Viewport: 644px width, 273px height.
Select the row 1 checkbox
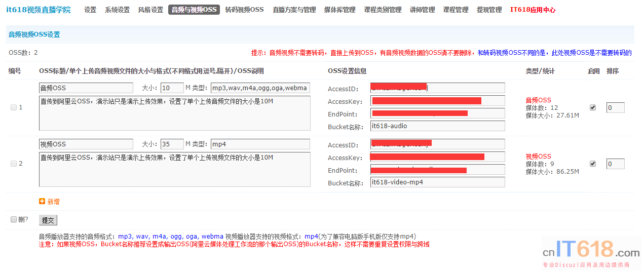pyautogui.click(x=14, y=107)
